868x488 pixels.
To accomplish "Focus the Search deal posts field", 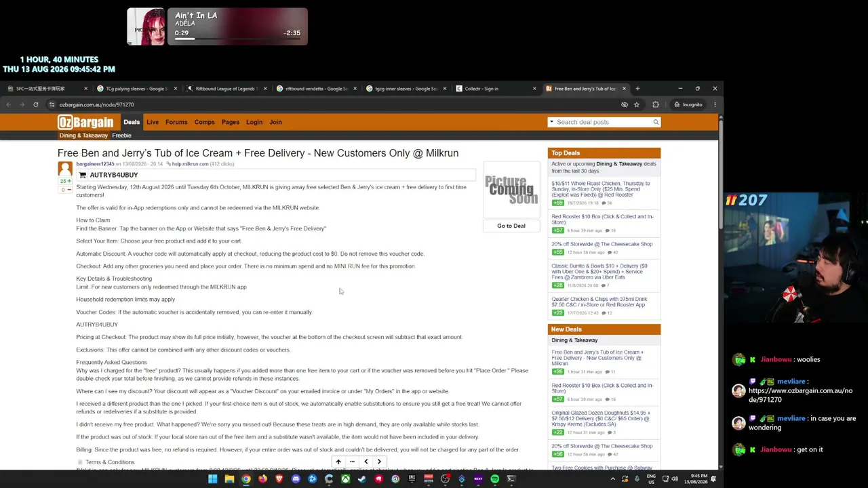I will click(x=603, y=122).
